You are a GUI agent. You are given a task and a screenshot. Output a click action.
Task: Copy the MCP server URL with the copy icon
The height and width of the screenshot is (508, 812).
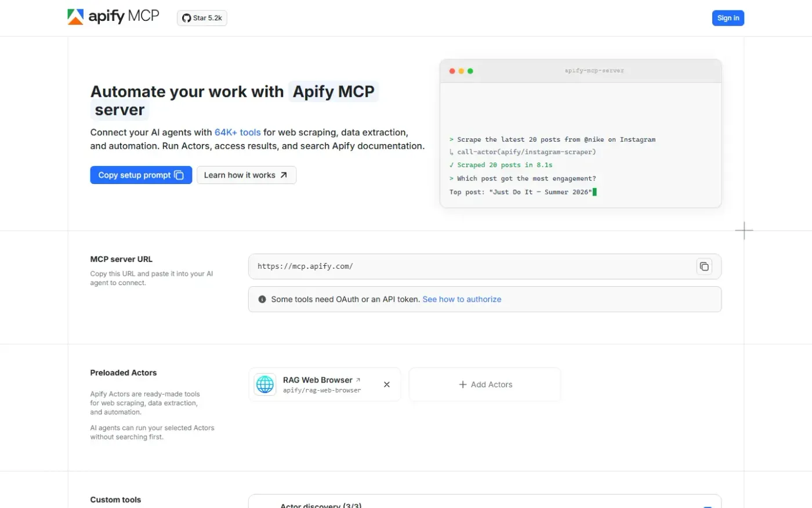704,266
